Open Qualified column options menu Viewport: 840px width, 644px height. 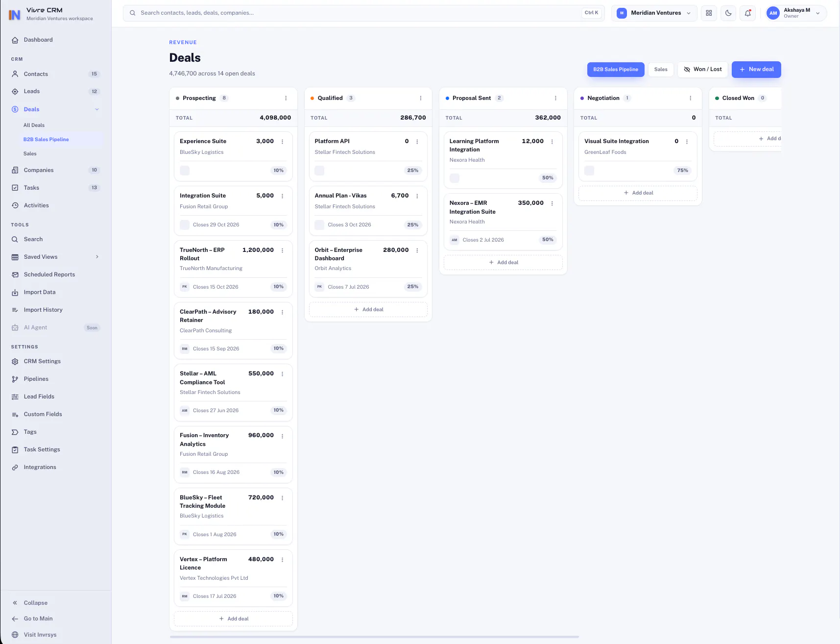[x=421, y=98]
